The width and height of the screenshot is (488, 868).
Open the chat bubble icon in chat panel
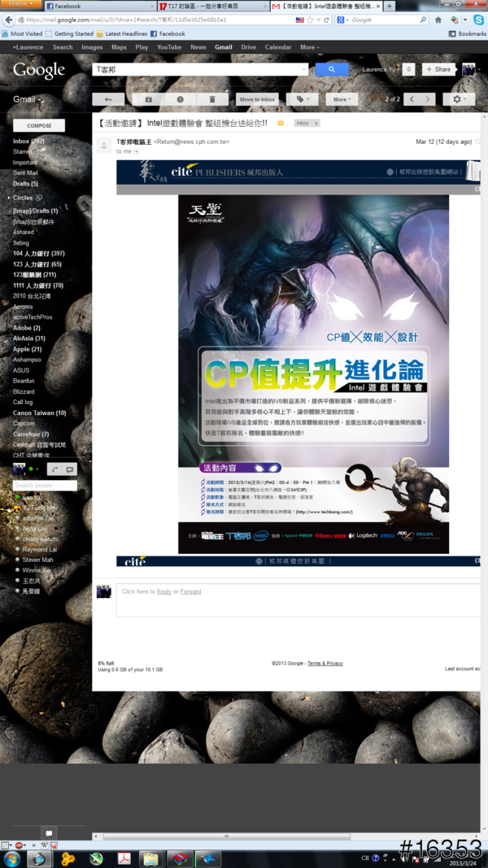pos(70,469)
